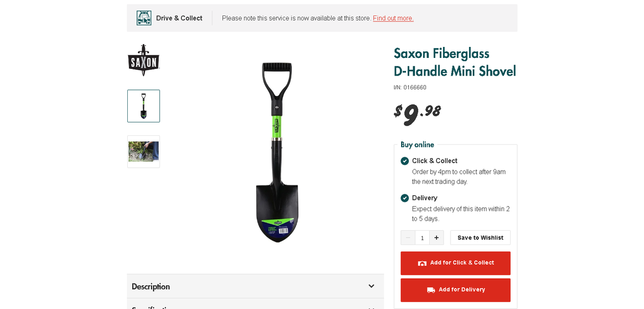
Task: Save item to Wishlist
Action: coord(480,238)
